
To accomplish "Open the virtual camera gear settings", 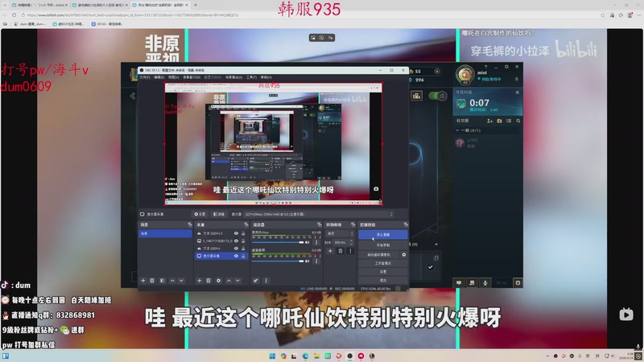I will (404, 254).
